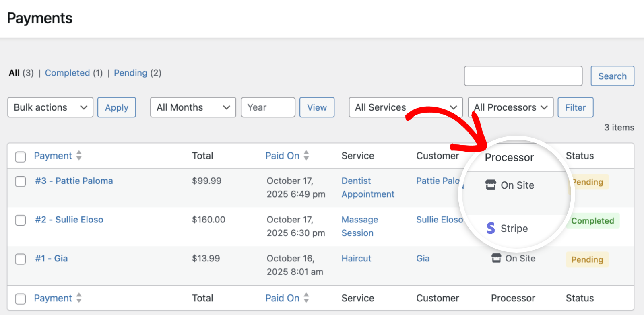Image resolution: width=644 pixels, height=315 pixels.
Task: Check the box for payment #1 Gia
Action: click(x=21, y=259)
